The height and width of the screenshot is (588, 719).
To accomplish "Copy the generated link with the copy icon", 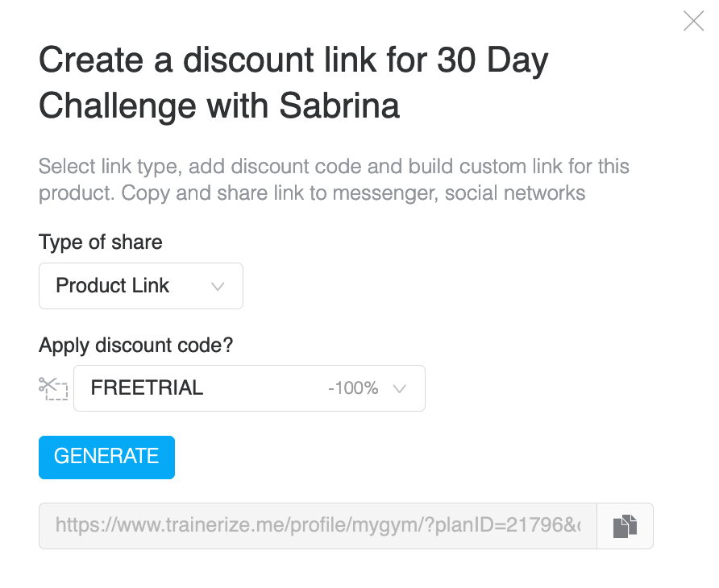I will [625, 527].
